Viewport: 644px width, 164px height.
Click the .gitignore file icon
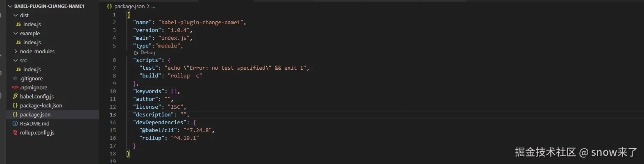point(15,78)
